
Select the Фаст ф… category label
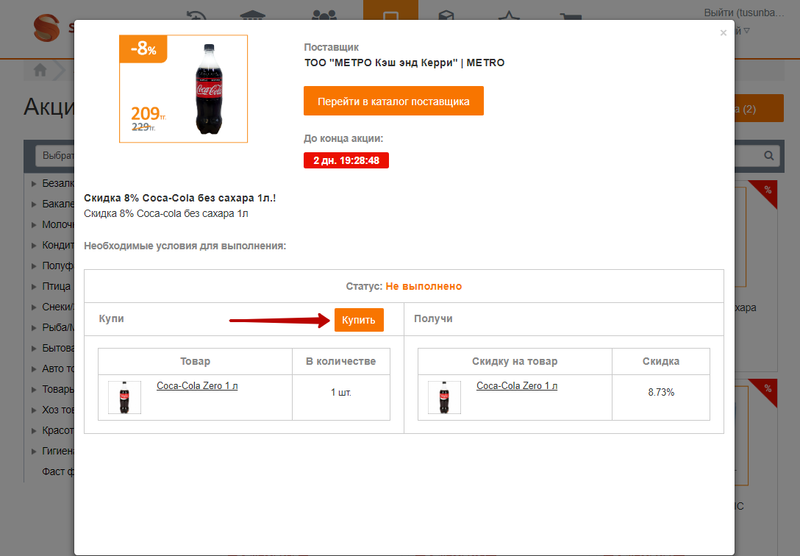pyautogui.click(x=58, y=471)
